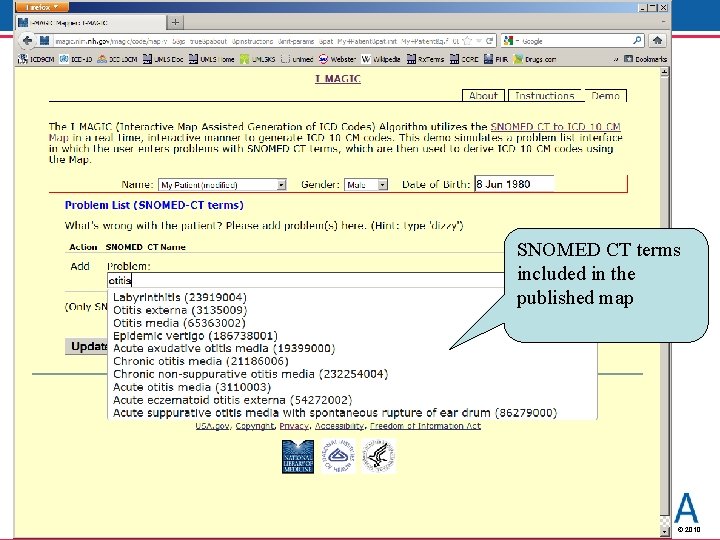Click the I-MAGIC page title link

pyautogui.click(x=338, y=79)
